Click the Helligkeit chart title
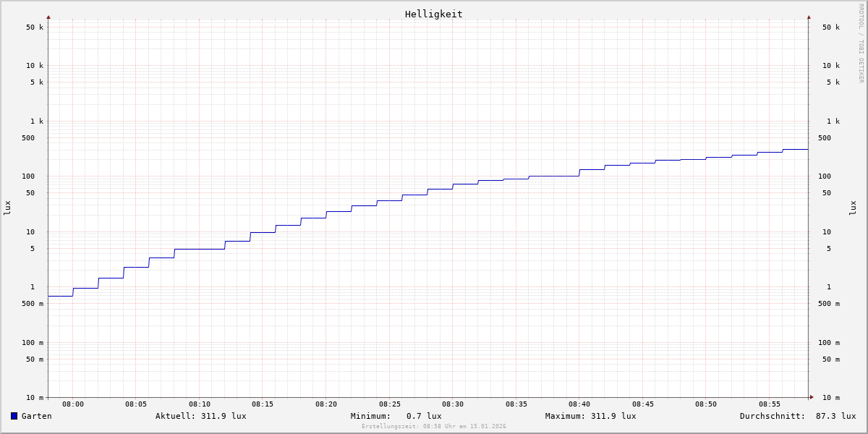Screen dimensions: 868x434 point(433,14)
